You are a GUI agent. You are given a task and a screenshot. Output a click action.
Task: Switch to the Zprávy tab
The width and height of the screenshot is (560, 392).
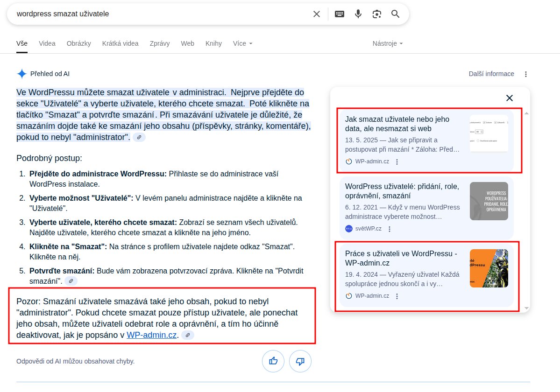tap(160, 43)
